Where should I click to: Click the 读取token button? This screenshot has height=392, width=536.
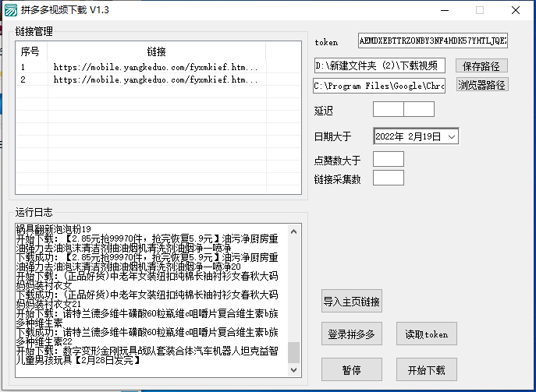point(427,334)
